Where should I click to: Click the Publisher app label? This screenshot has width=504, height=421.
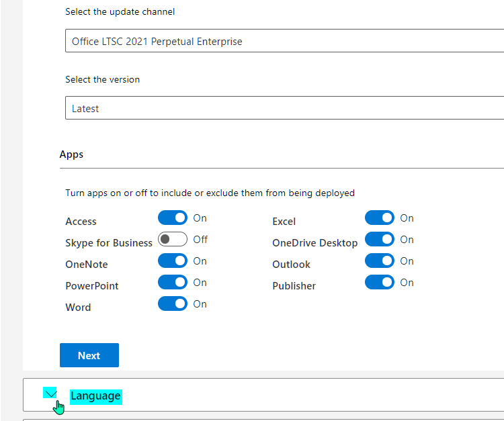tap(294, 286)
